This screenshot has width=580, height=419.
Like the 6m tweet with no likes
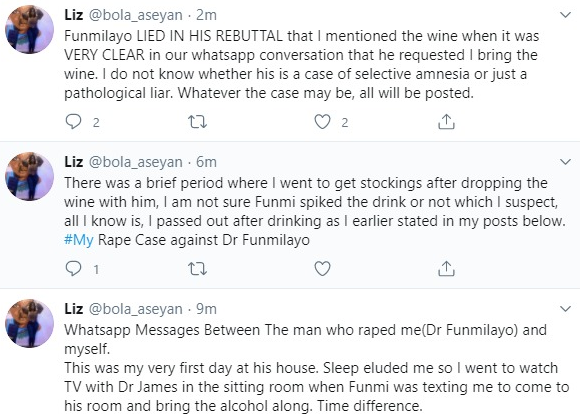322,269
